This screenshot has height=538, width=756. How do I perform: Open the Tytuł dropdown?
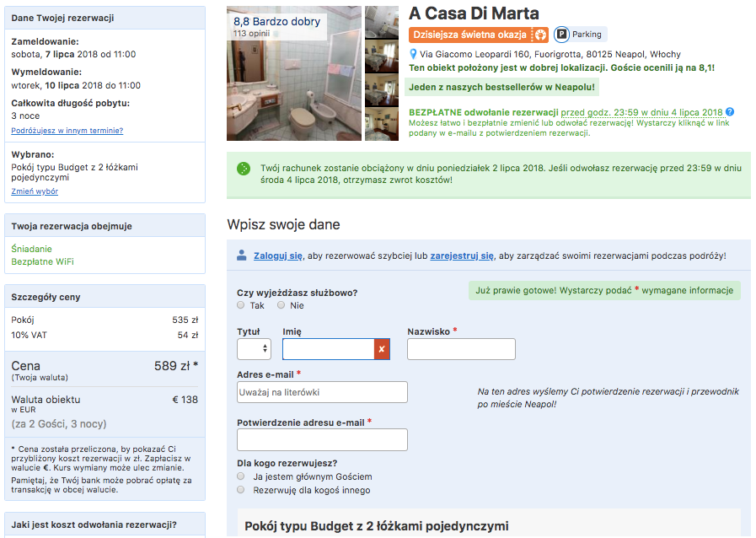pyautogui.click(x=254, y=349)
